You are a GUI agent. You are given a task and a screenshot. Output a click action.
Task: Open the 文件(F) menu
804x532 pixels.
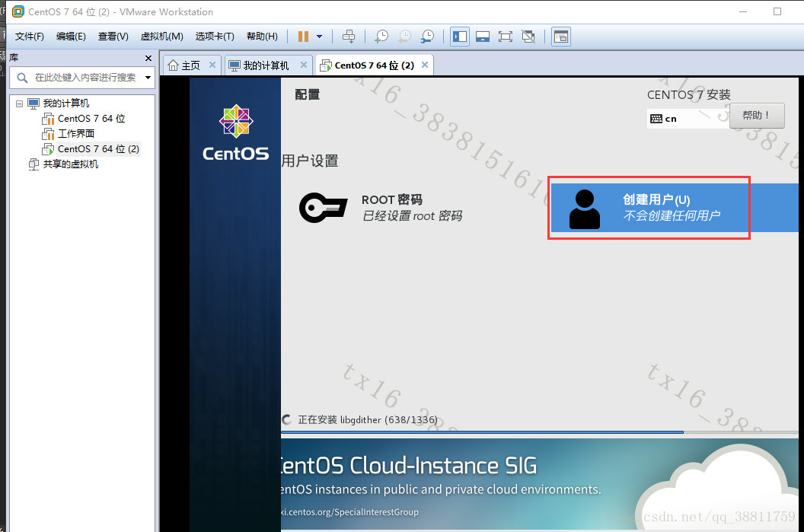click(x=29, y=37)
